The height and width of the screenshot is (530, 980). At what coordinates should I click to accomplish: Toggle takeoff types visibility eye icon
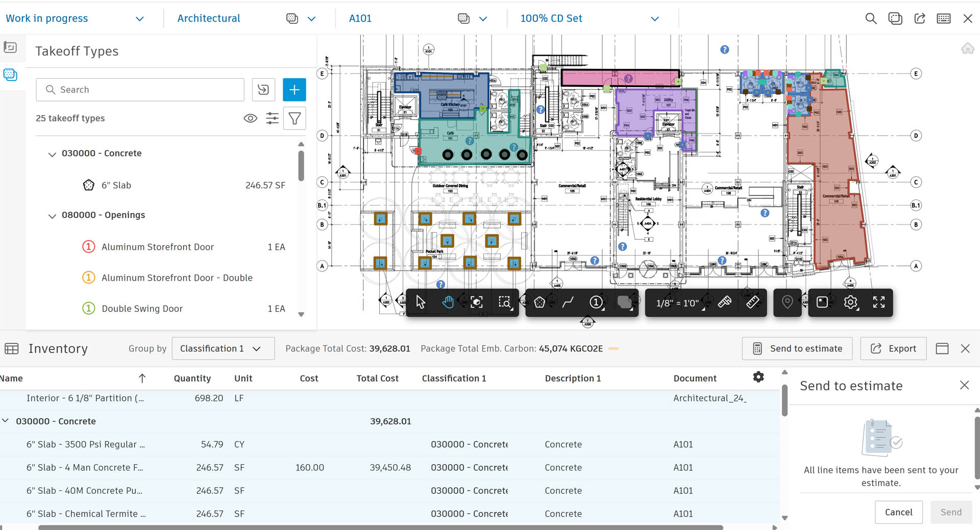point(250,118)
